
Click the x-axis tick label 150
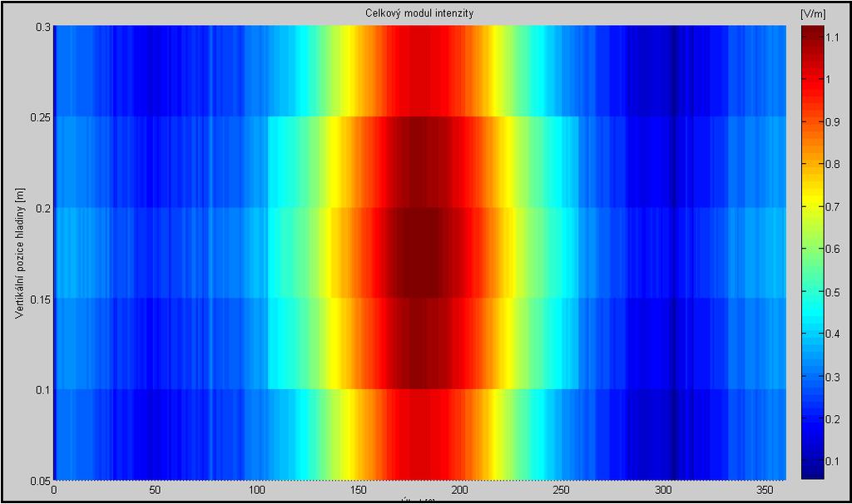click(x=358, y=491)
